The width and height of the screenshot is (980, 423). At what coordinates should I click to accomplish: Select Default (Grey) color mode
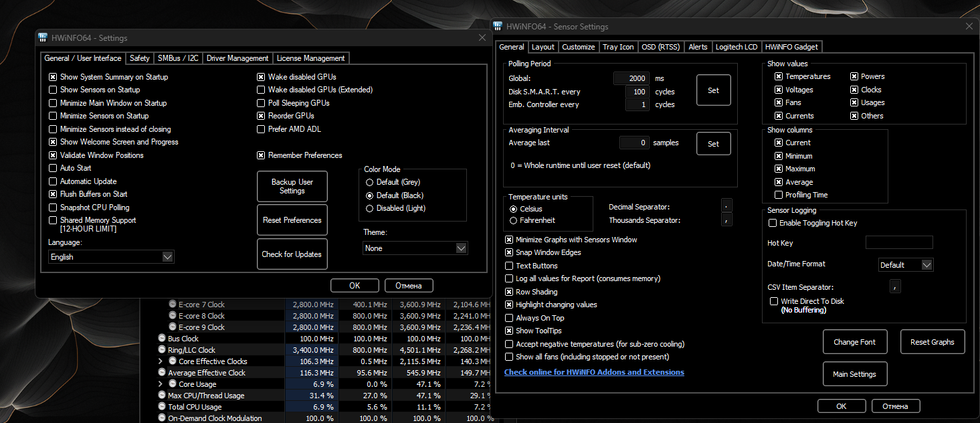(369, 182)
